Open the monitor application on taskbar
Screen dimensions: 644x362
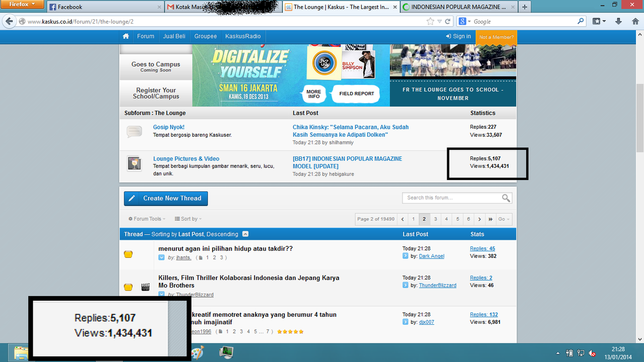[226, 352]
